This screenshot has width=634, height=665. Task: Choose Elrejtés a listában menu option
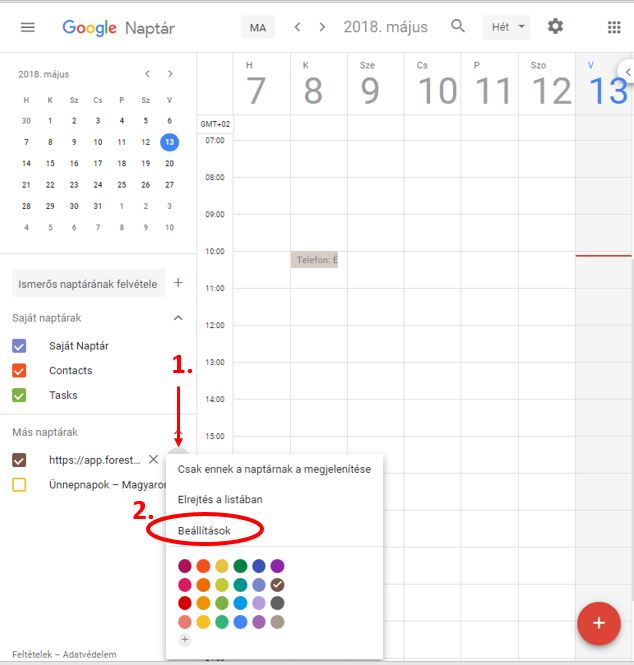pyautogui.click(x=219, y=499)
